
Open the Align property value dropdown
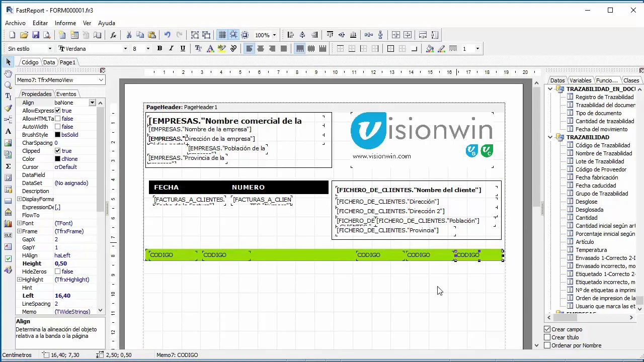pos(92,103)
